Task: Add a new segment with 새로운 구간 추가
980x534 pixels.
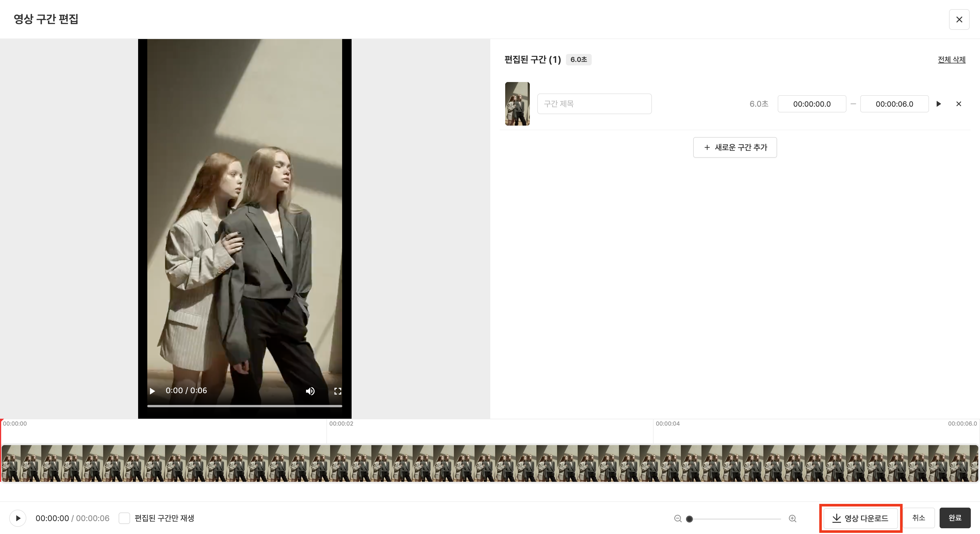Action: (735, 147)
